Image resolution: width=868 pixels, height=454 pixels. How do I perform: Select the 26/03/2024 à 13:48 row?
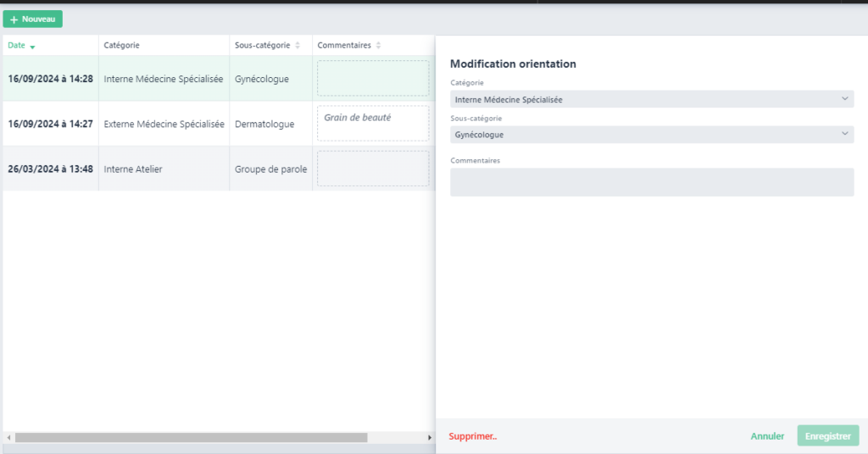click(50, 169)
